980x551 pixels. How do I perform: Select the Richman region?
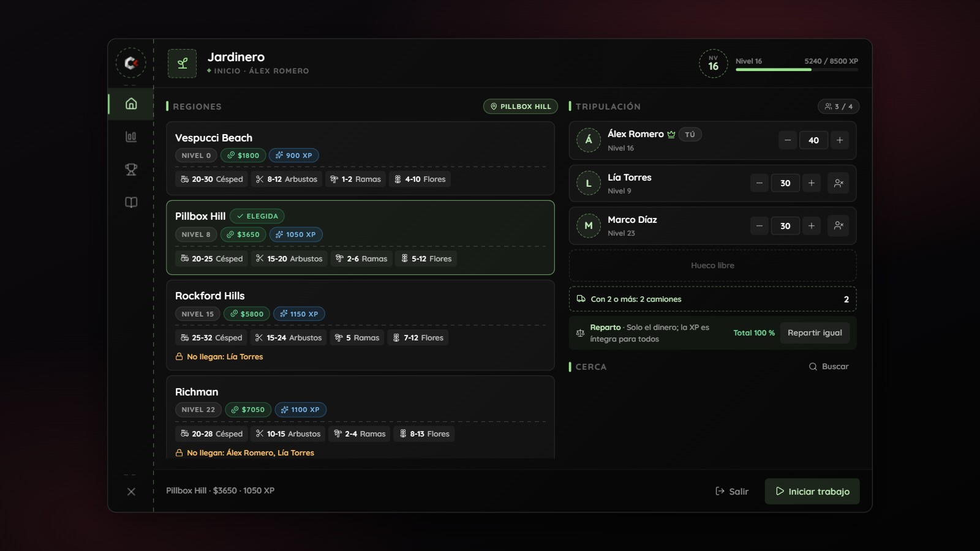tap(360, 417)
